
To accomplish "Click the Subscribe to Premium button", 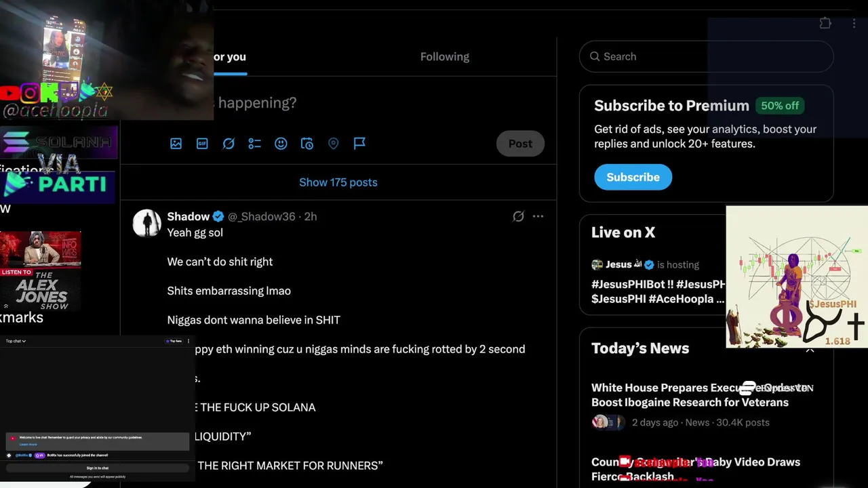I will pos(633,177).
